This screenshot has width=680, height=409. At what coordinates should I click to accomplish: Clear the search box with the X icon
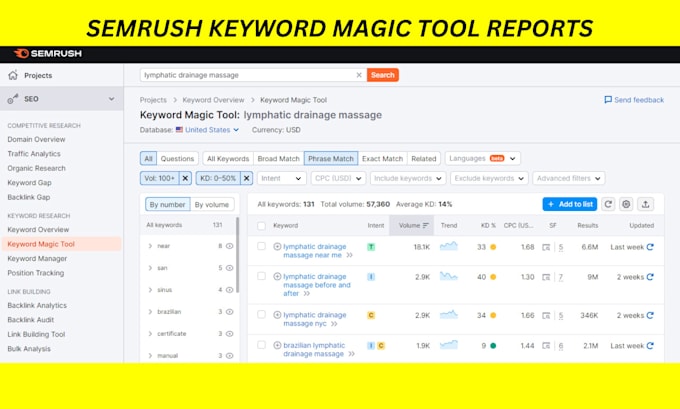pos(359,75)
